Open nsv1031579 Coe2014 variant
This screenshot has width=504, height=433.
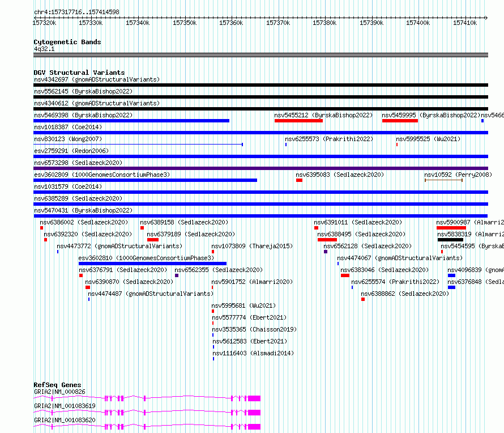tap(68, 186)
